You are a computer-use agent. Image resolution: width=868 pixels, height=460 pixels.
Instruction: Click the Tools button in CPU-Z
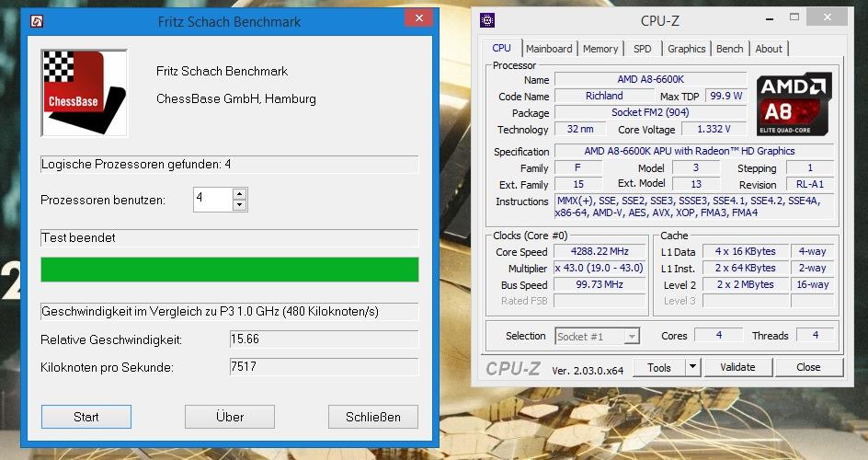point(658,368)
